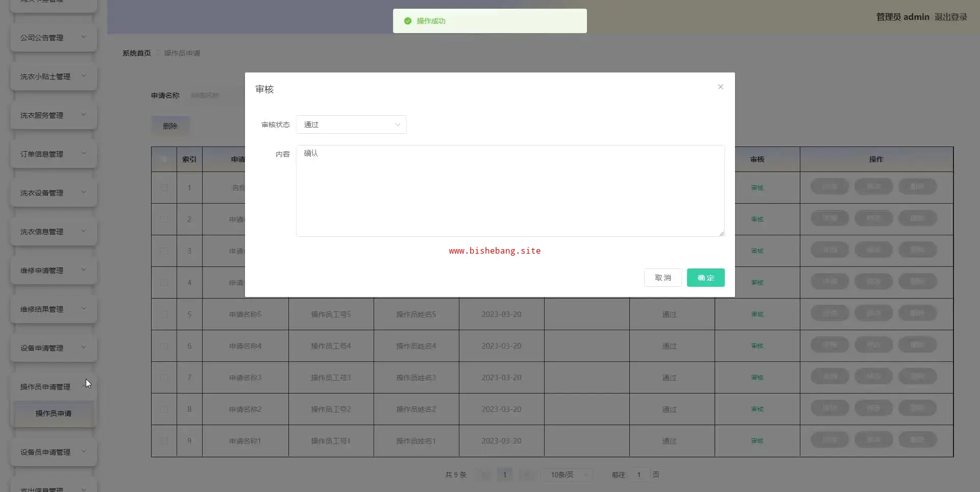Cancel the review with the 取消 button
The image size is (980, 492).
coord(663,278)
